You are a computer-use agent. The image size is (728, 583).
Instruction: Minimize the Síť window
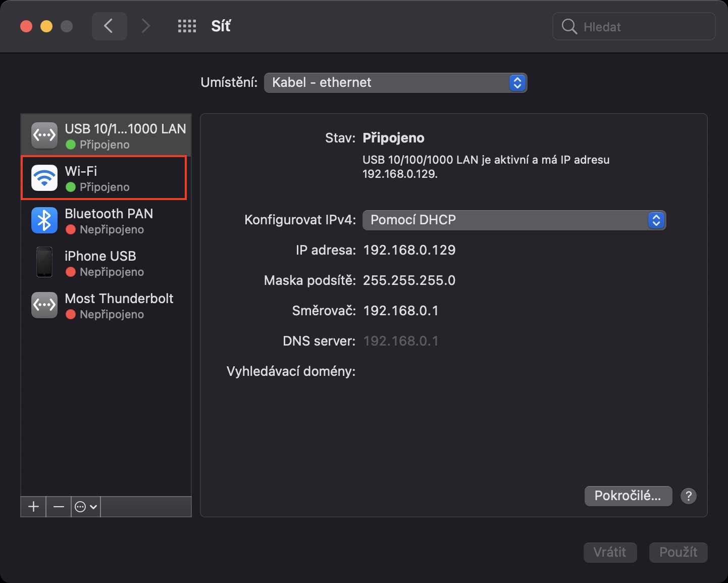(46, 26)
